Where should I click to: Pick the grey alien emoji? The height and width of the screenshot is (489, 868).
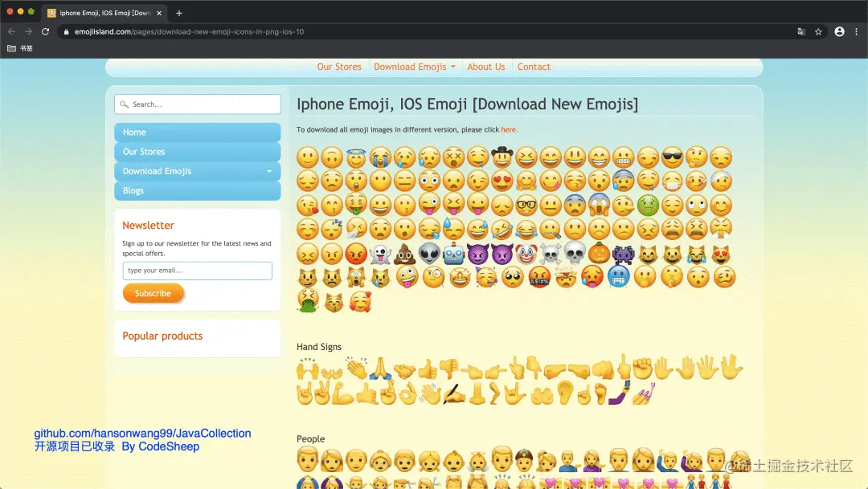[x=429, y=254]
